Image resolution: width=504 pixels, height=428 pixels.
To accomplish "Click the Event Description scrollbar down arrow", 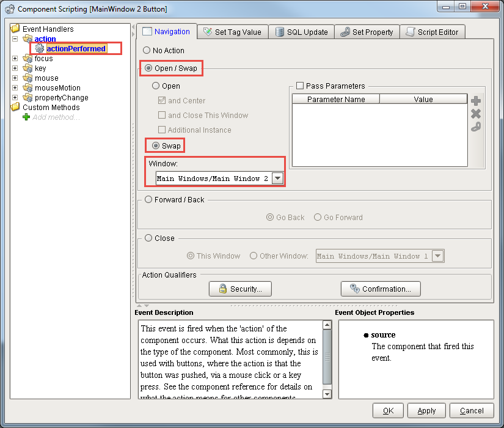I will pos(328,394).
